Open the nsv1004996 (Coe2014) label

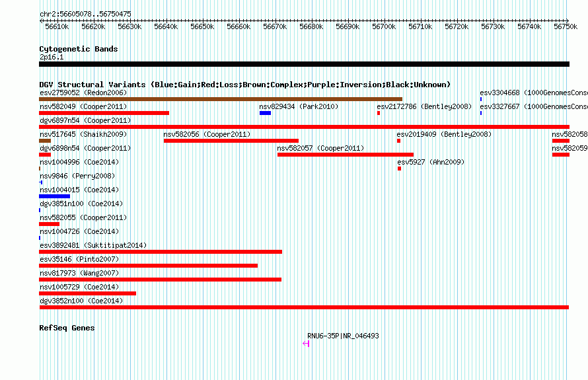coord(79,162)
